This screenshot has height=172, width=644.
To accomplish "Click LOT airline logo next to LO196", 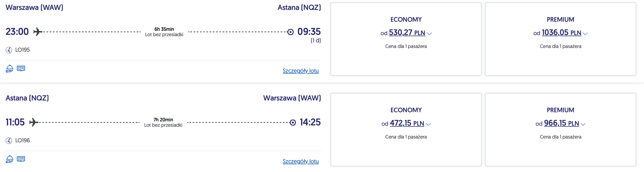I will (x=9, y=141).
